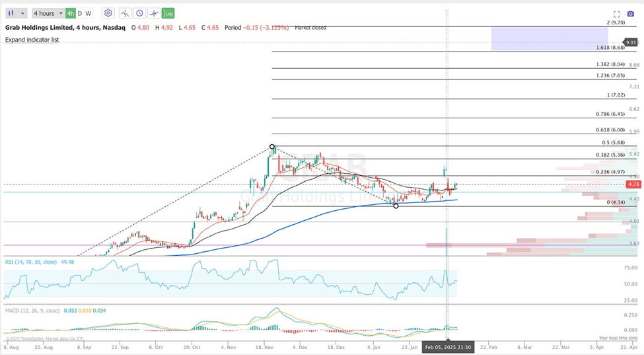Open chart settings gear icon
644x355 pixels.
tap(108, 13)
